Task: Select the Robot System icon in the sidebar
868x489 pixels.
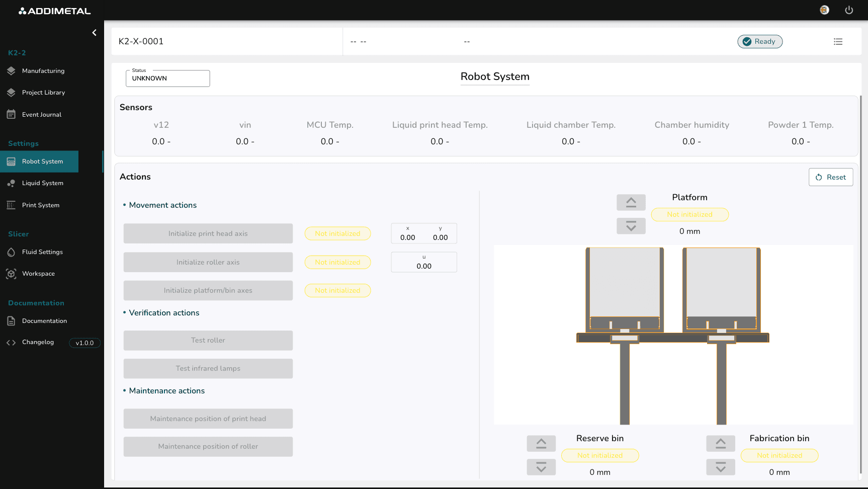Action: tap(11, 161)
